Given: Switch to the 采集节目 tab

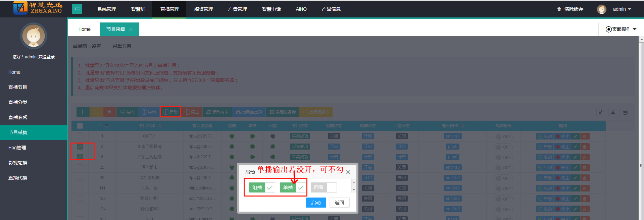Looking at the screenshot, I should point(122,46).
